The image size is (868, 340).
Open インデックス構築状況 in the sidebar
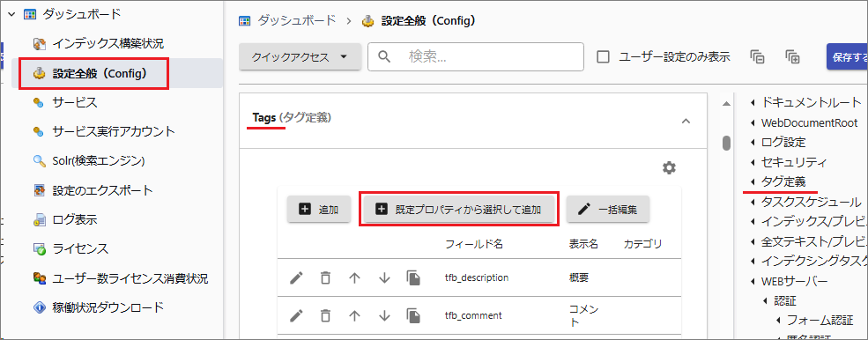coord(108,43)
